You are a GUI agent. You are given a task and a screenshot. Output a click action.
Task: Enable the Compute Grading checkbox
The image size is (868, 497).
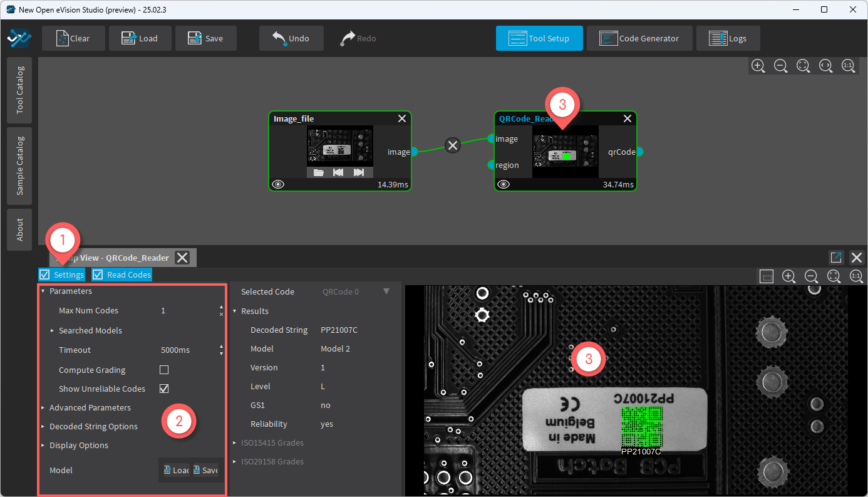[x=164, y=370]
